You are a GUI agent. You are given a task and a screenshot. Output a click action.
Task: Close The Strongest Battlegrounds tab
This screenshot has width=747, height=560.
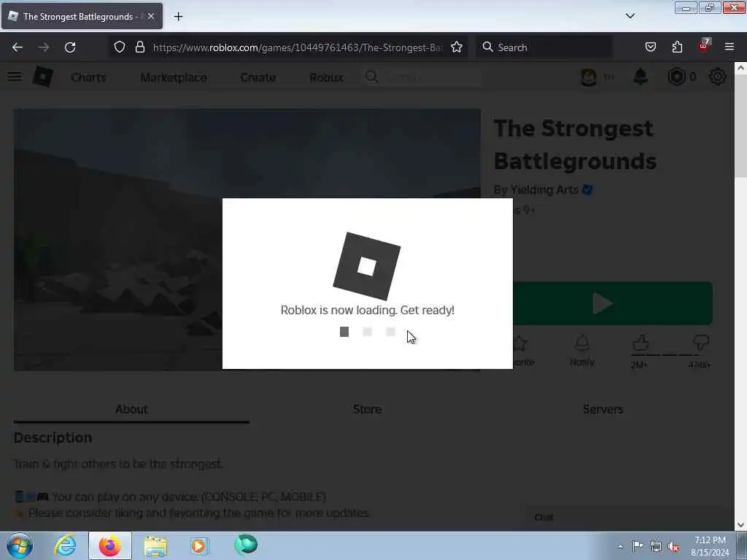click(x=151, y=17)
